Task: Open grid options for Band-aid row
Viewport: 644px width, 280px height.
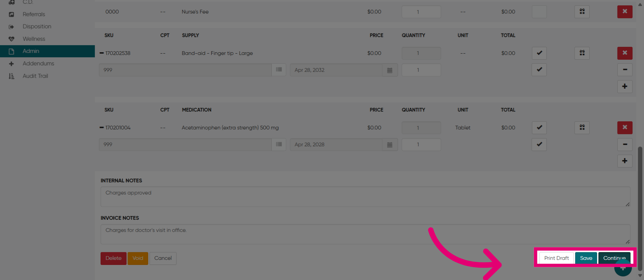Action: tap(582, 53)
